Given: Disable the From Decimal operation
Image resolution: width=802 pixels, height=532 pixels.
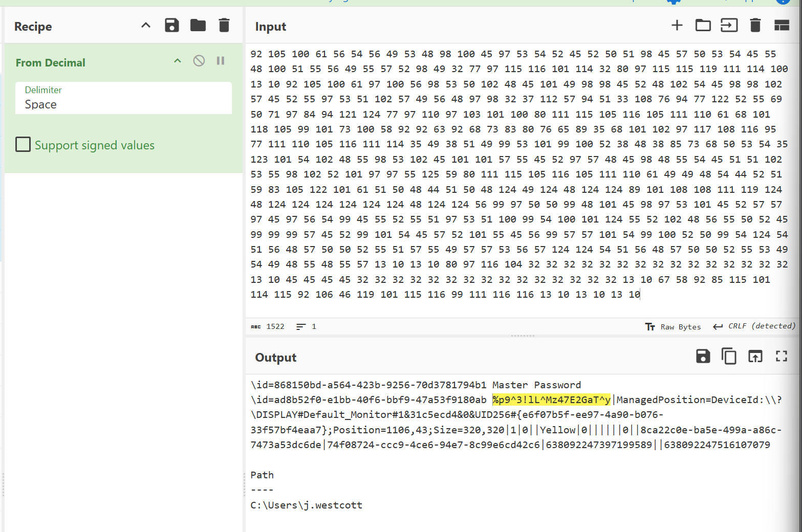Looking at the screenshot, I should pyautogui.click(x=199, y=61).
